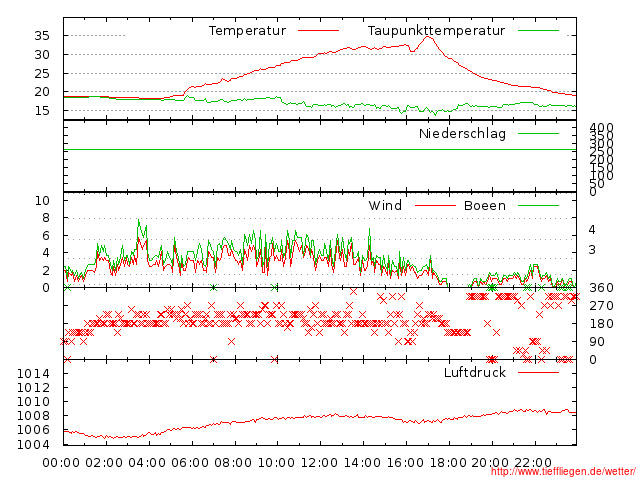Viewport: 640px width, 480px height.
Task: Click the 180 wind direction axis value
Action: coord(601,324)
